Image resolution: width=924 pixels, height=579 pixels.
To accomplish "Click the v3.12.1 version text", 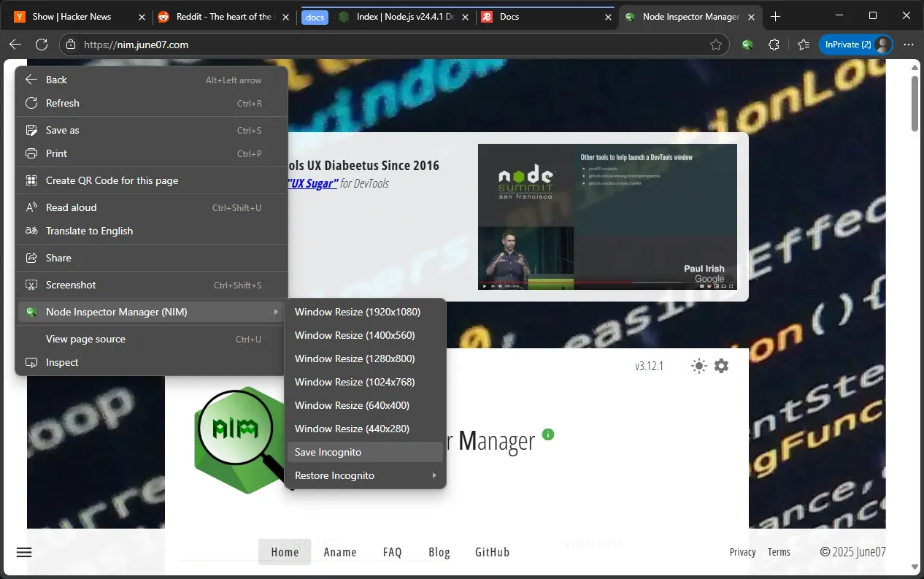I will (650, 366).
